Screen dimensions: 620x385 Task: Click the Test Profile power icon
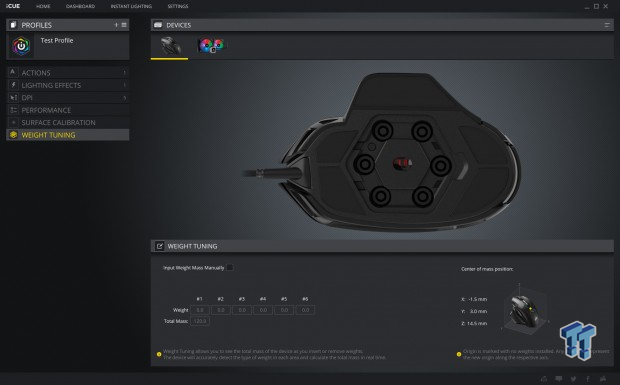click(21, 46)
